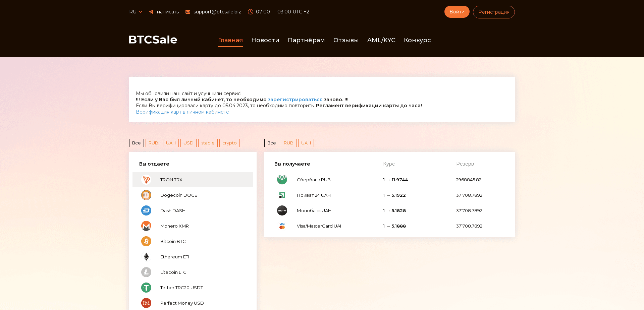
Task: Select the Perfect Money USD row
Action: point(182,303)
